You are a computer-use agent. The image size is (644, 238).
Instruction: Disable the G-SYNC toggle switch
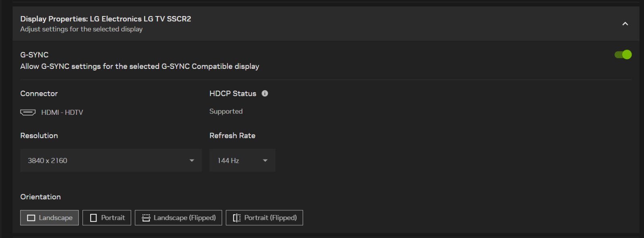tap(623, 55)
